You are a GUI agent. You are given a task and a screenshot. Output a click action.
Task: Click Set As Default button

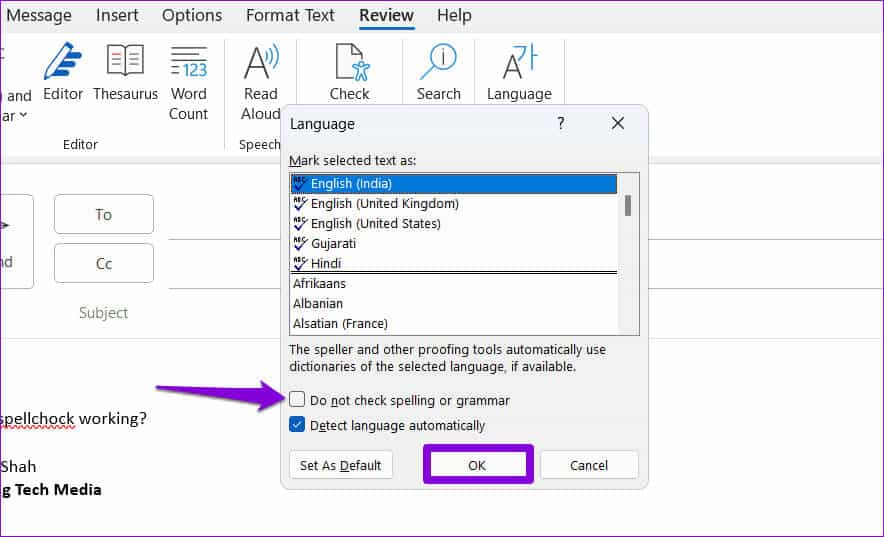tap(341, 465)
